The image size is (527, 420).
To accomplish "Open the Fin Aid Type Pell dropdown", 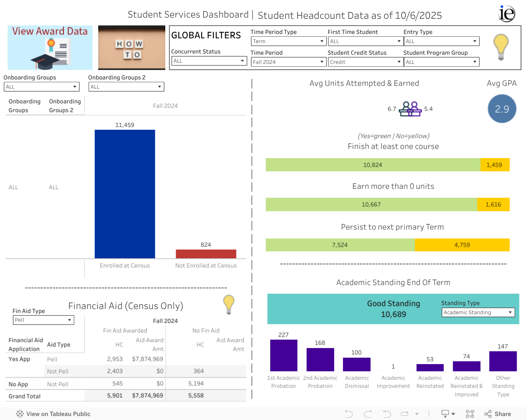I will 44,320.
